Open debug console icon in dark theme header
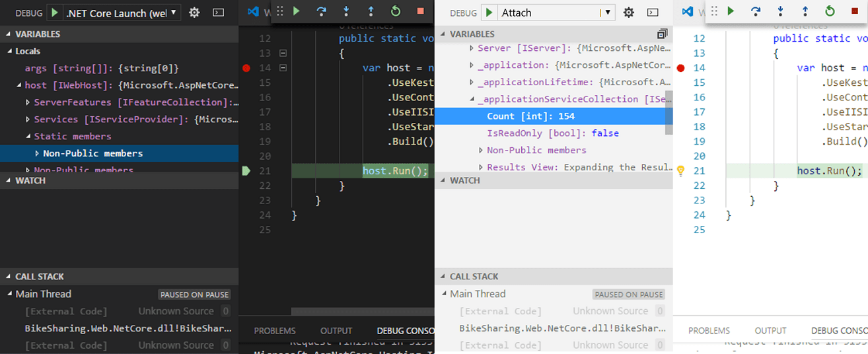 point(219,12)
